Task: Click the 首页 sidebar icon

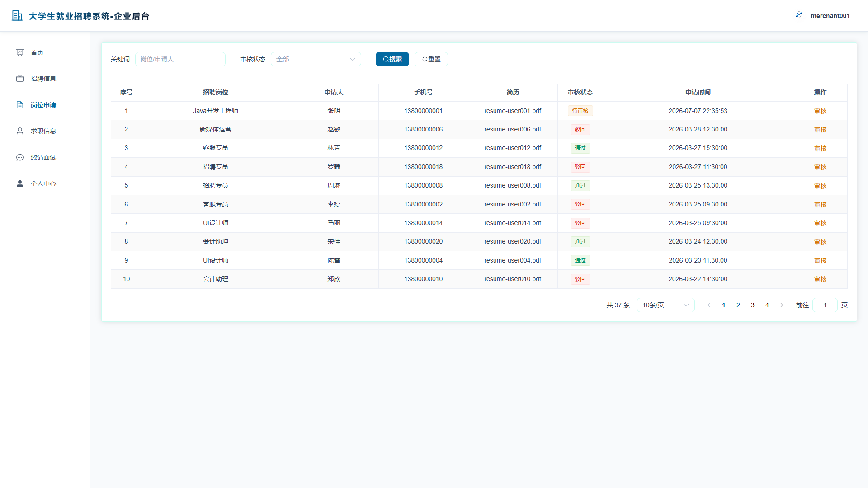Action: pos(20,52)
